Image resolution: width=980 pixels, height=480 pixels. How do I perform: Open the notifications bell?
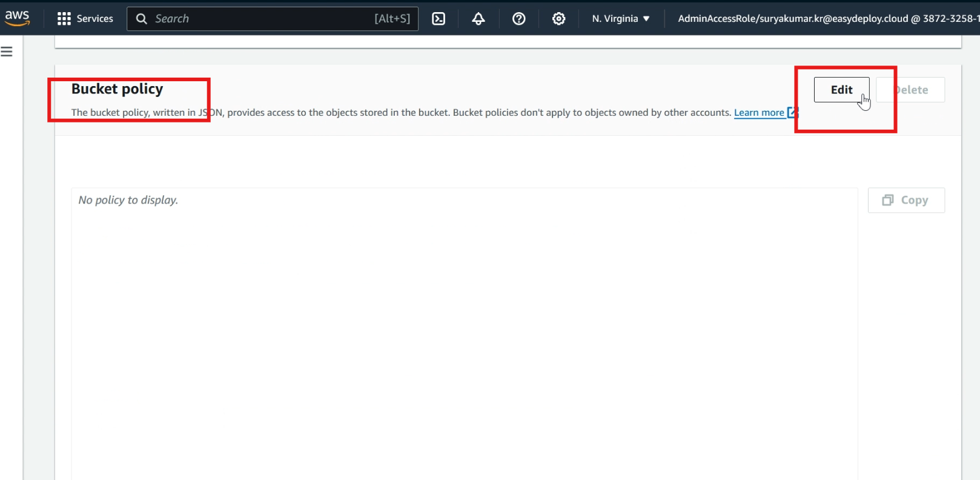[x=478, y=19]
